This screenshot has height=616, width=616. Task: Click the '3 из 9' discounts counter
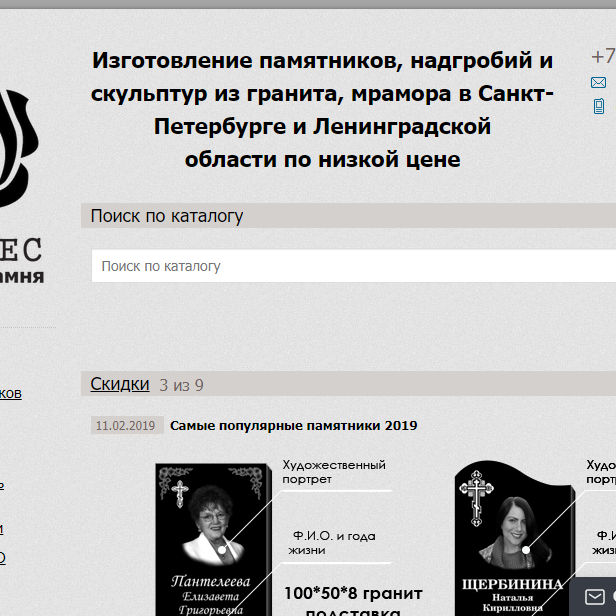pos(181,385)
